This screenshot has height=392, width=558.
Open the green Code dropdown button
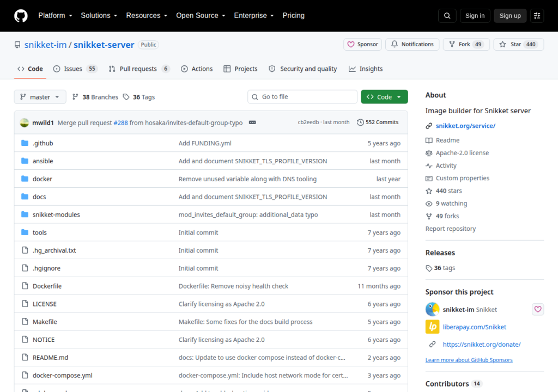[384, 97]
